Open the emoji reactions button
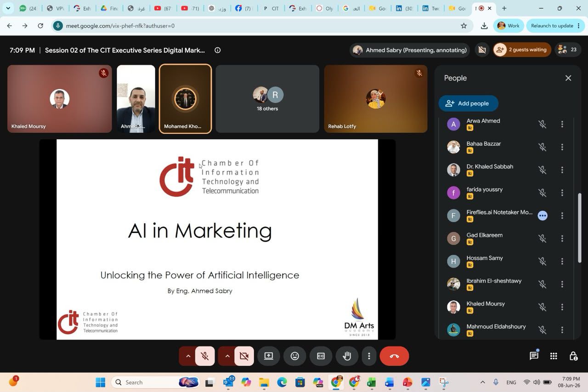Image resolution: width=588 pixels, height=392 pixels. (x=295, y=356)
